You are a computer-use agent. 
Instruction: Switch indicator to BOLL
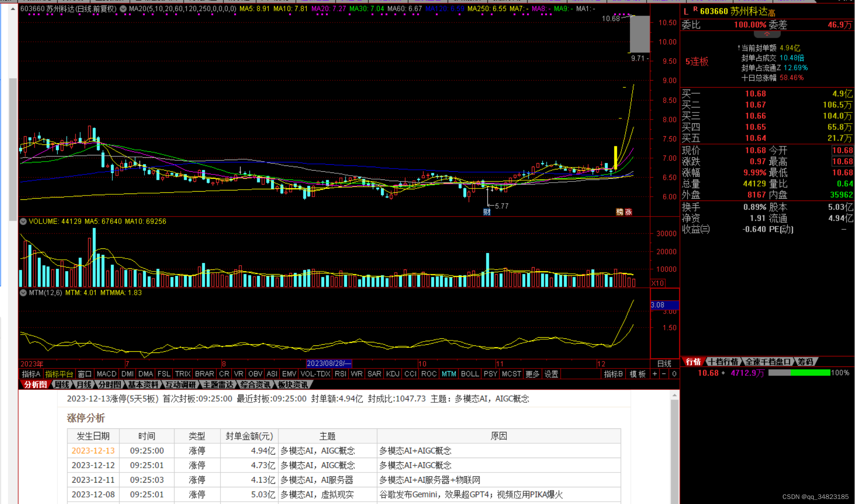click(x=470, y=374)
